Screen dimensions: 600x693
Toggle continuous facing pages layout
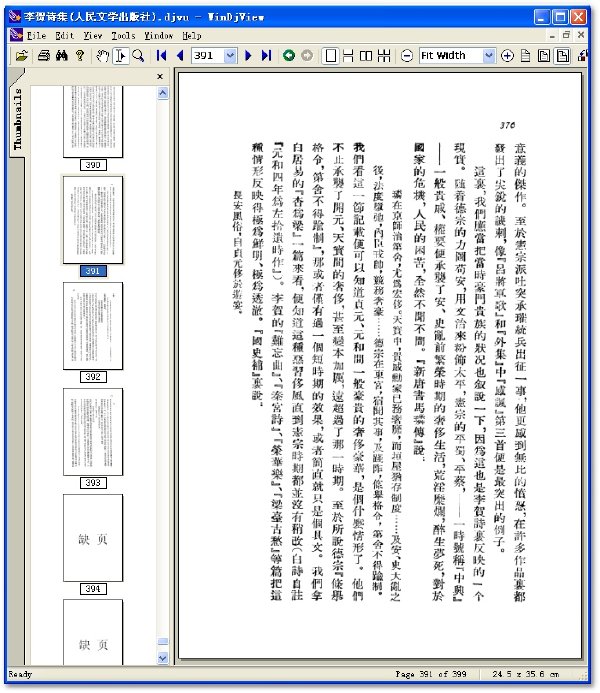point(384,56)
